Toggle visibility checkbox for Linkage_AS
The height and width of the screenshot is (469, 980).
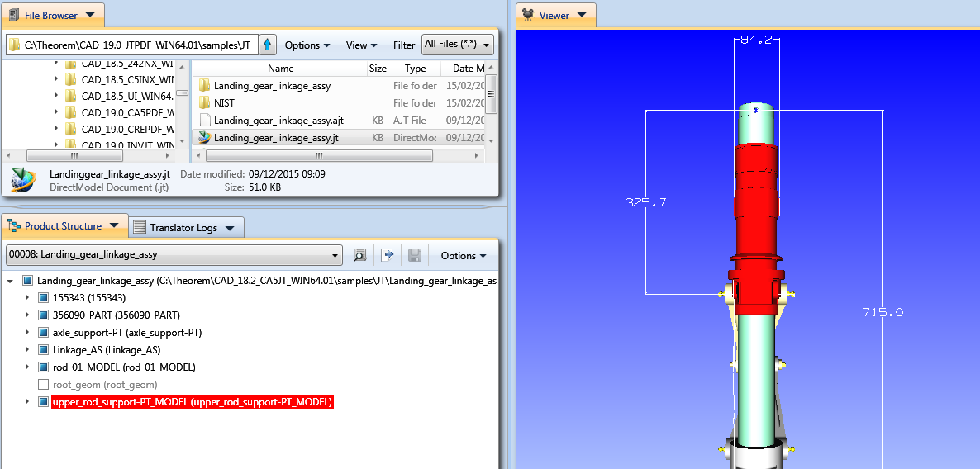43,350
